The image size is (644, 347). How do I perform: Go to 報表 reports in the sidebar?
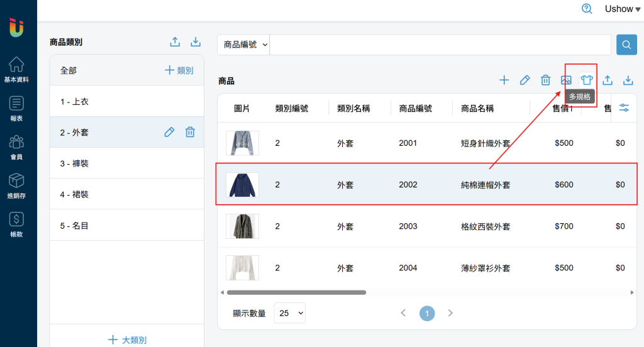(x=16, y=108)
